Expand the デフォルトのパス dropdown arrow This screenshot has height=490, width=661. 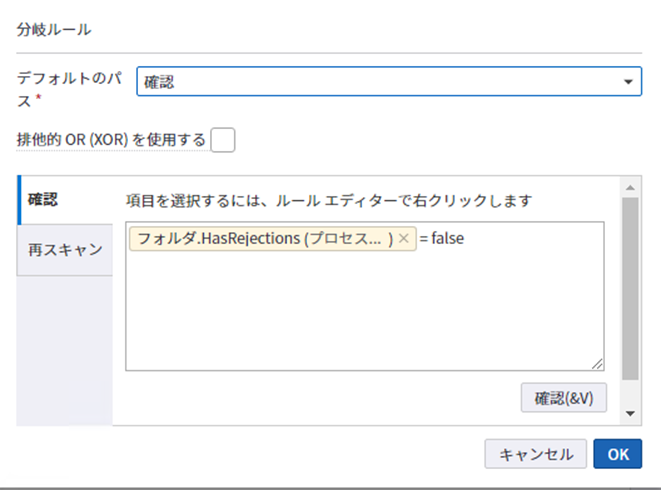tap(627, 82)
